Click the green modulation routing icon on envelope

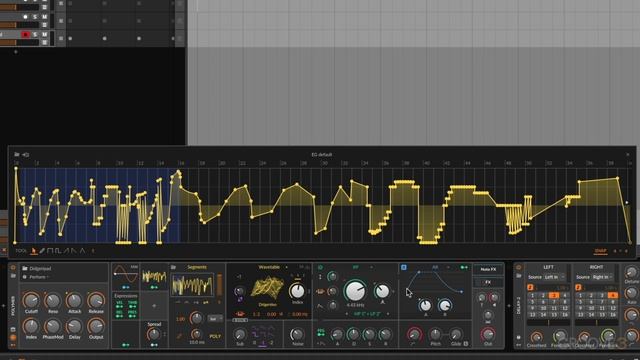(464, 267)
